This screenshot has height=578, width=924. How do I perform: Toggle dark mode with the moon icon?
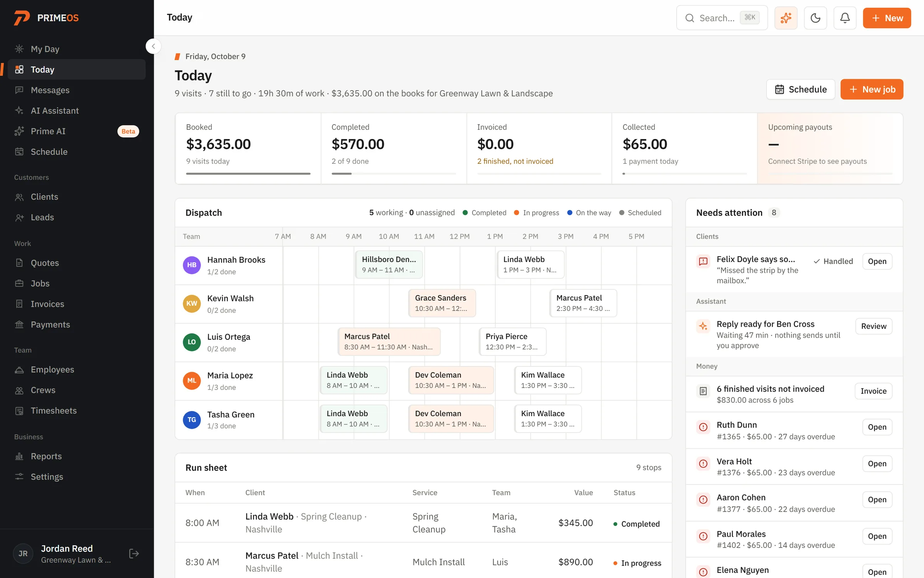click(815, 18)
